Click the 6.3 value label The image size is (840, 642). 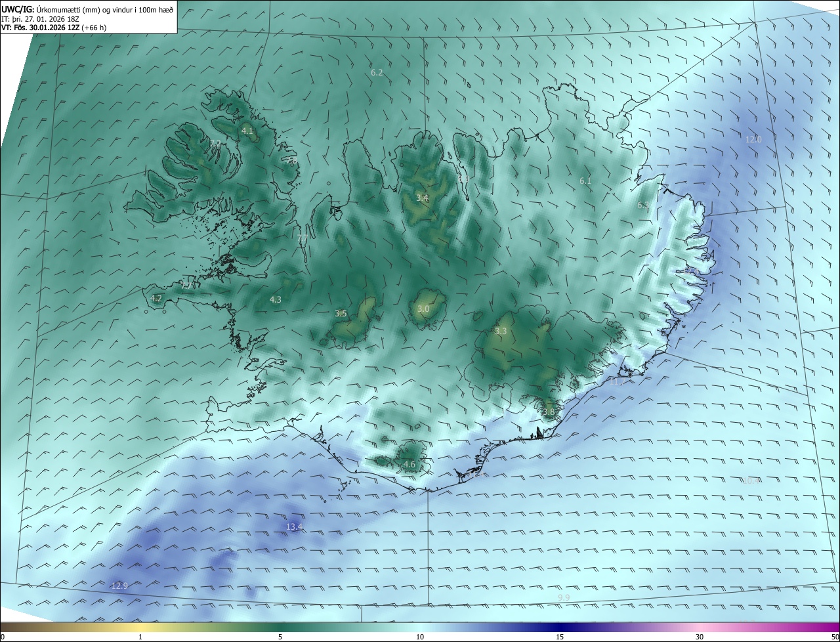(643, 205)
